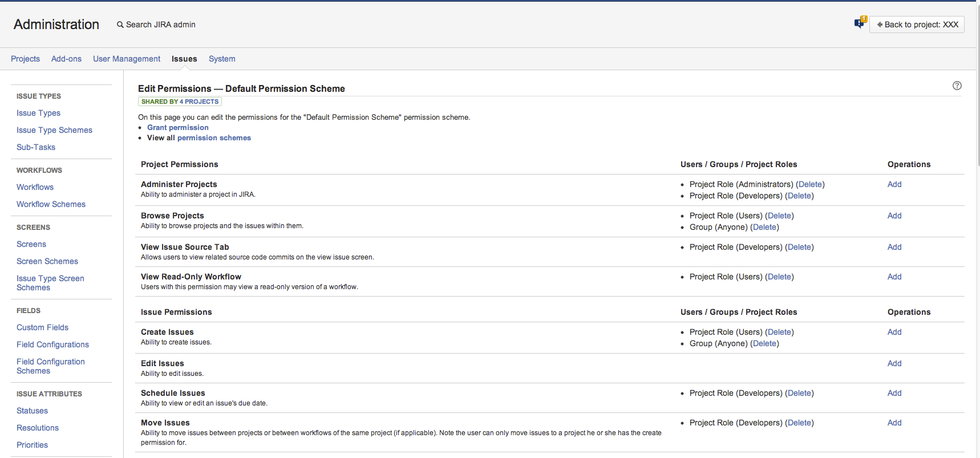
Task: Click the Administration heading
Action: pos(56,25)
